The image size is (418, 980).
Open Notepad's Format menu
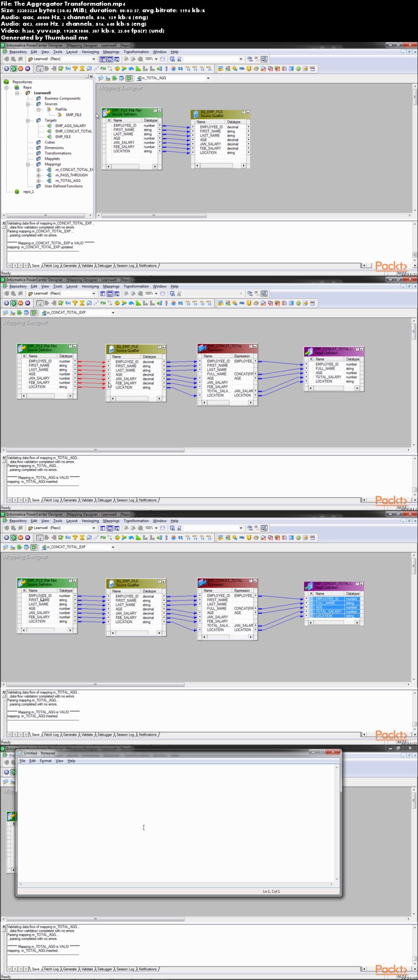coord(46,761)
